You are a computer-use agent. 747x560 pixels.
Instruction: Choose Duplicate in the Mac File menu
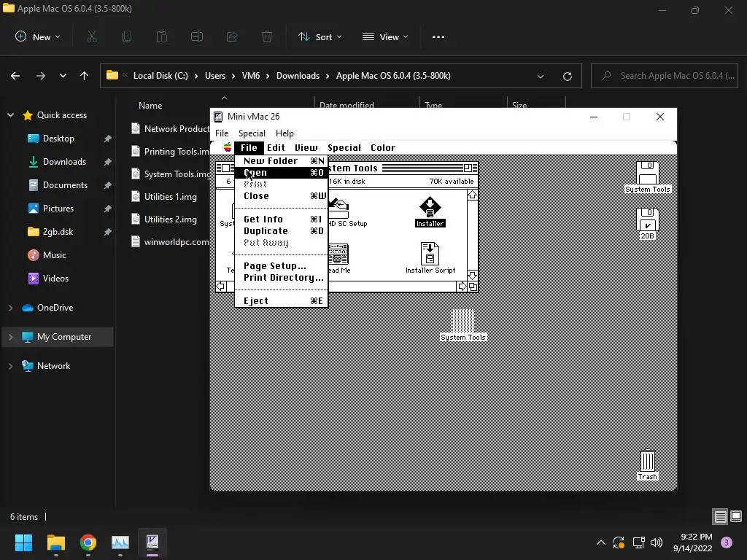[x=281, y=231]
